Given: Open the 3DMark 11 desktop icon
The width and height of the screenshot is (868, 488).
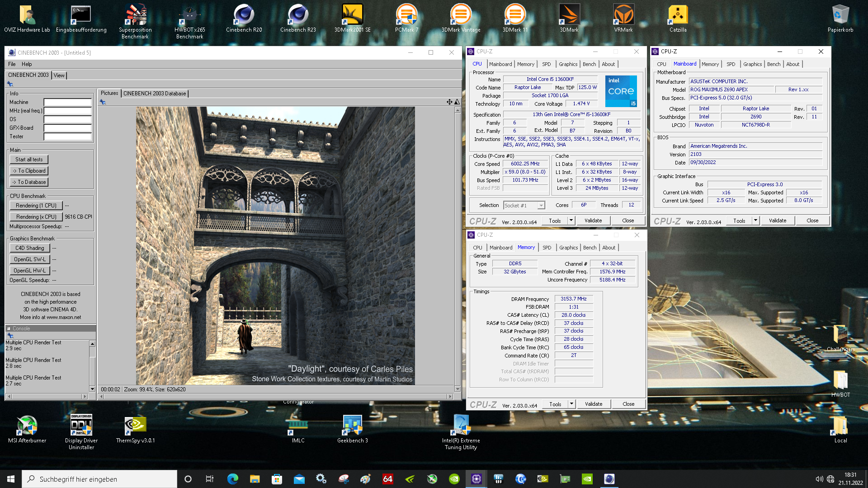Looking at the screenshot, I should coord(515,18).
